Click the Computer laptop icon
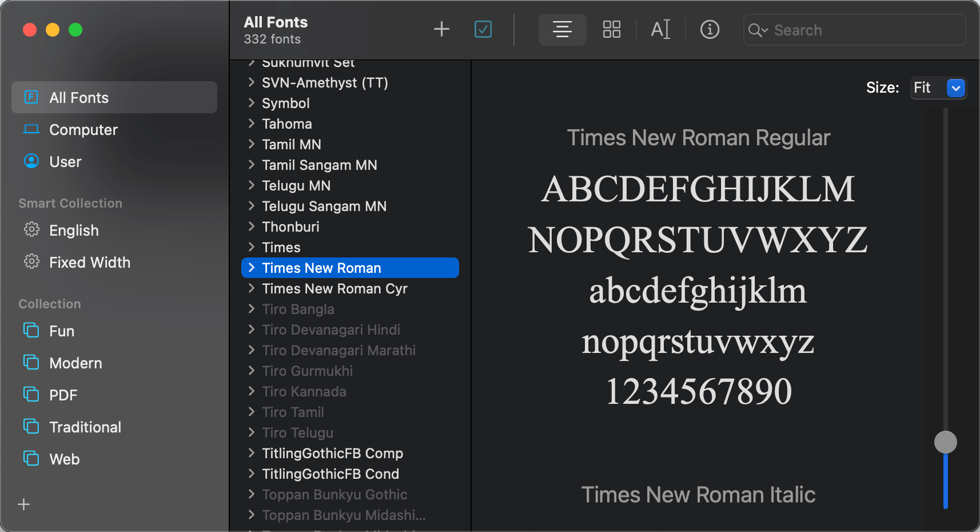This screenshot has height=532, width=980. tap(31, 129)
